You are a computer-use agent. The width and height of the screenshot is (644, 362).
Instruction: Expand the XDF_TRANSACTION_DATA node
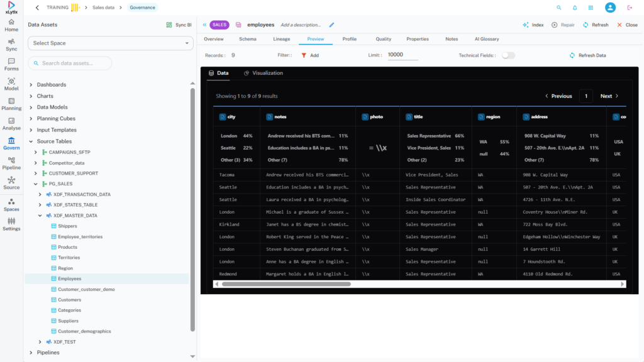point(40,195)
